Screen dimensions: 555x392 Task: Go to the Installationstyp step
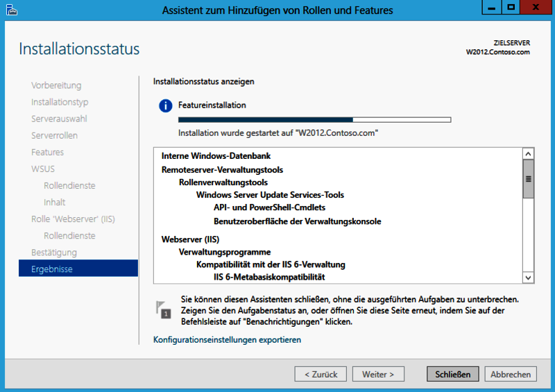(x=60, y=102)
